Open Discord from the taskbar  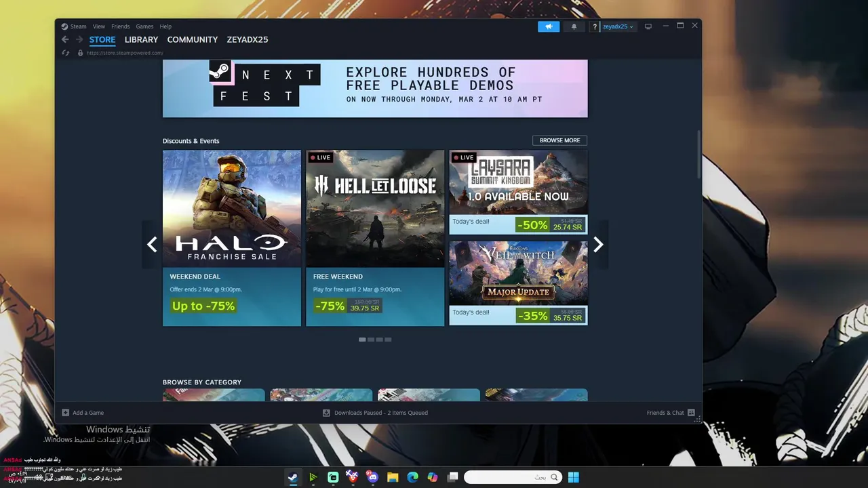(372, 477)
